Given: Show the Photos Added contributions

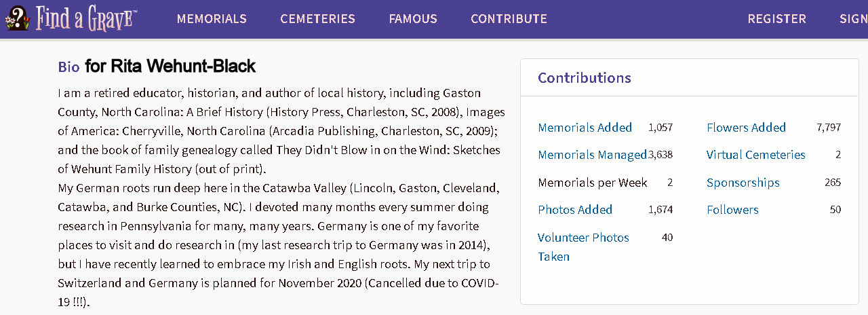Looking at the screenshot, I should pyautogui.click(x=575, y=210).
